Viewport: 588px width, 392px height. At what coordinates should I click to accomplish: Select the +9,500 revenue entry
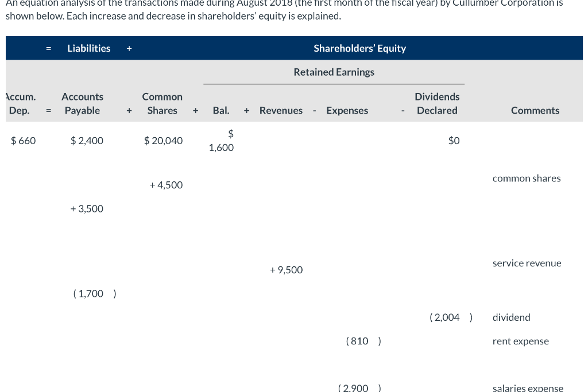(286, 269)
